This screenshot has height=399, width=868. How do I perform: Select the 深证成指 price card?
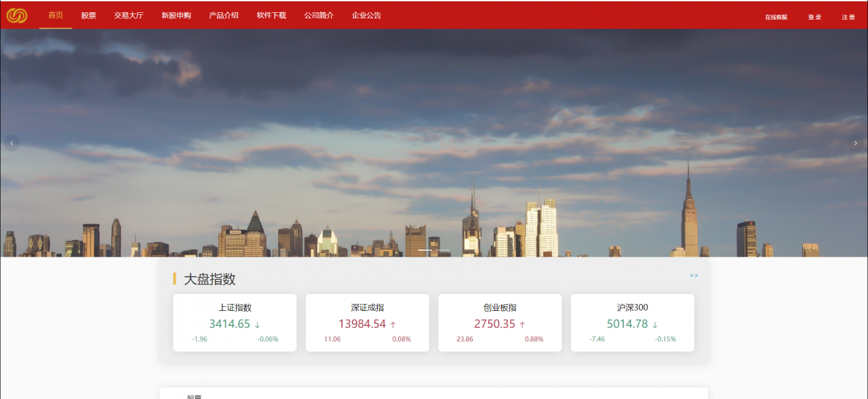[367, 322]
